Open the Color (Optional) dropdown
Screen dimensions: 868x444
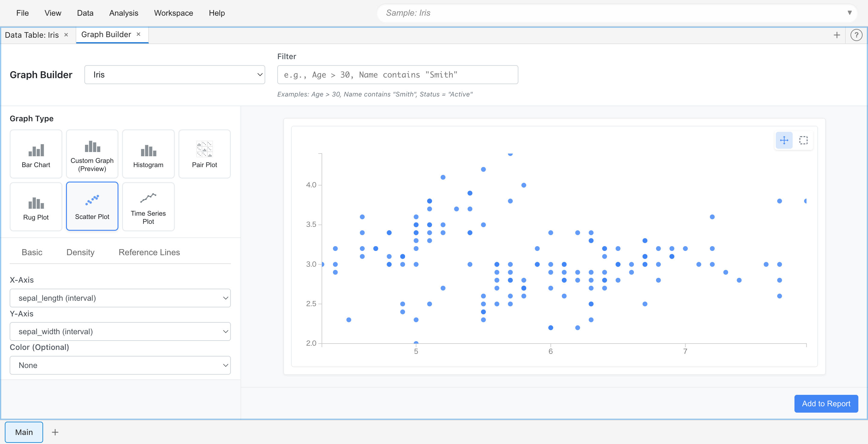(120, 365)
